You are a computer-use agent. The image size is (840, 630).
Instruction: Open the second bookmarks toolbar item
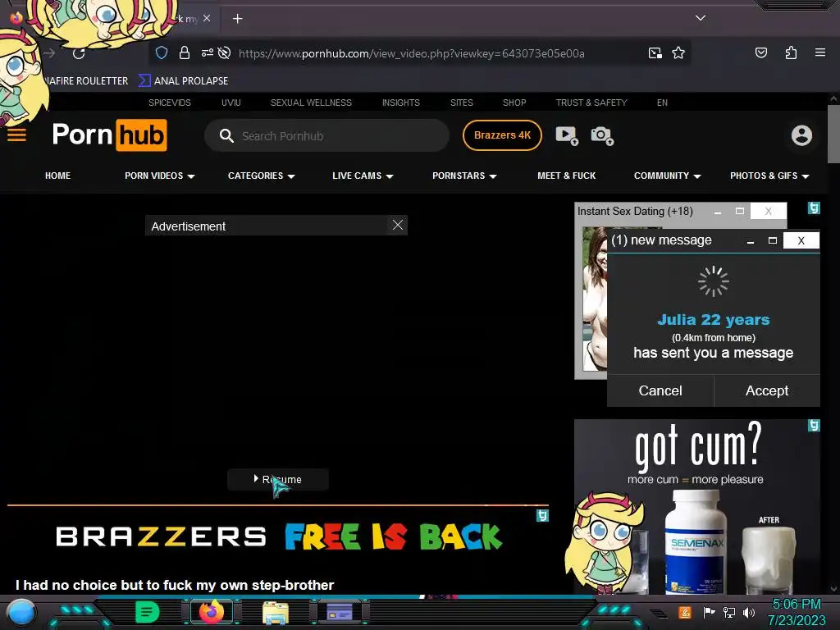pos(184,80)
